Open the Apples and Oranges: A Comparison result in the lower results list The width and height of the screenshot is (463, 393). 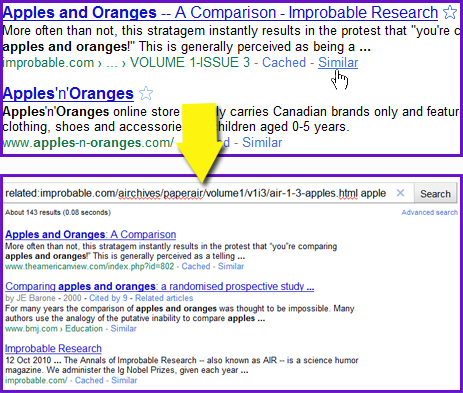(91, 234)
